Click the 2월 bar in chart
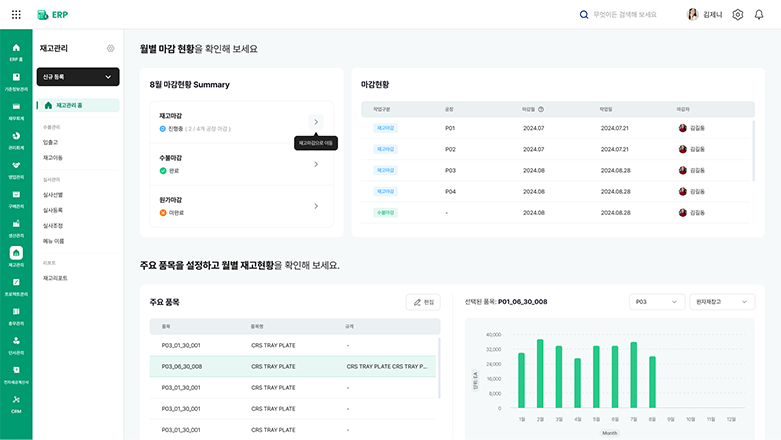This screenshot has width=781, height=440. click(x=540, y=374)
